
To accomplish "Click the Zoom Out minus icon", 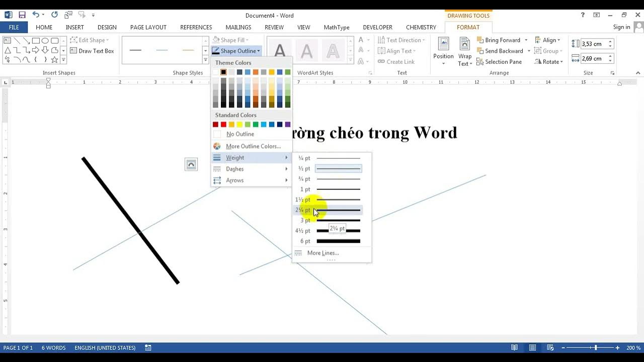I will click(x=563, y=347).
